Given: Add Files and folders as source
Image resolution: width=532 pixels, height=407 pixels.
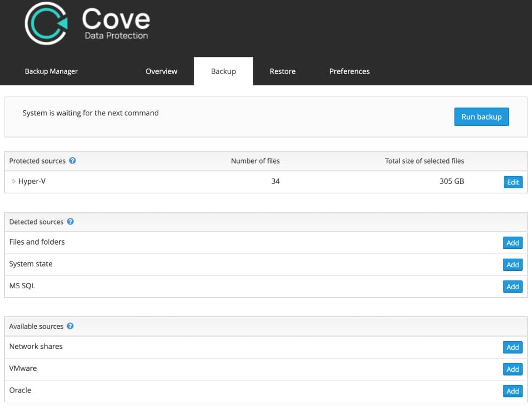Looking at the screenshot, I should click(512, 243).
